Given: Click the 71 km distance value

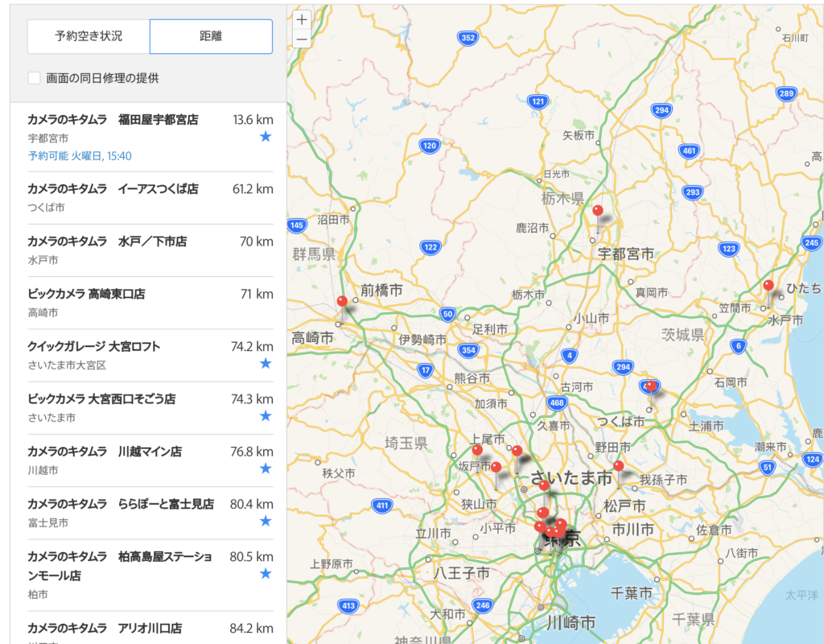Looking at the screenshot, I should click(257, 295).
